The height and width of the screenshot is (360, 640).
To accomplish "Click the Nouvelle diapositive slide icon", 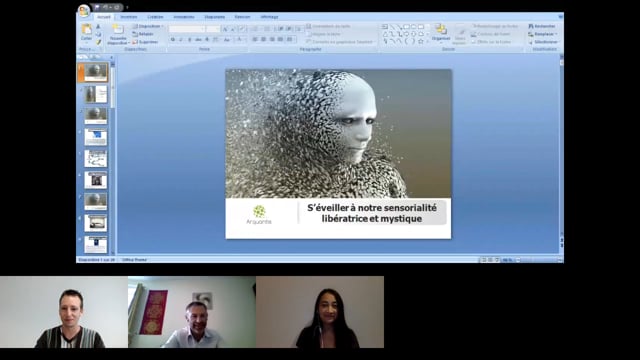I will (x=118, y=29).
